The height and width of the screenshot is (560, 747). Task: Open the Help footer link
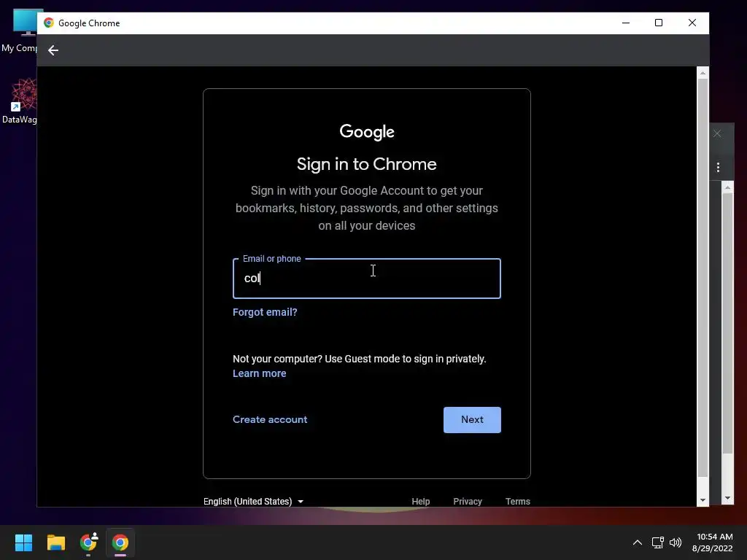pyautogui.click(x=420, y=502)
